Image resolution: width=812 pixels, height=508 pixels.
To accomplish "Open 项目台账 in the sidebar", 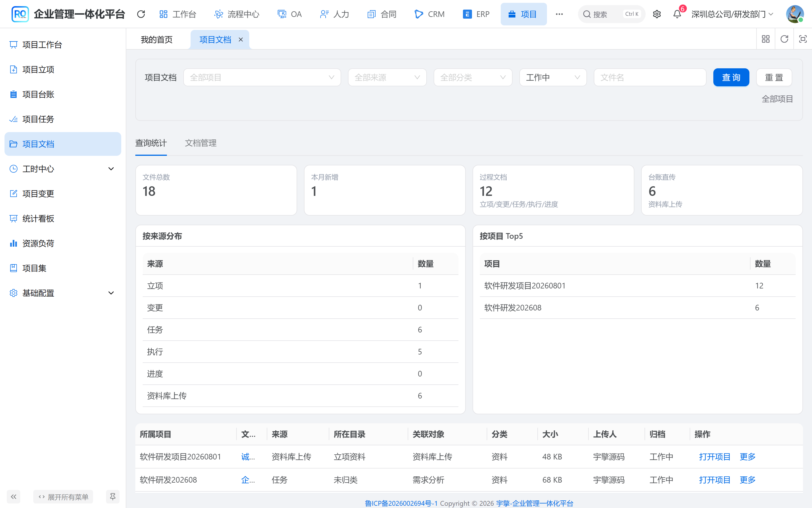I will click(x=63, y=95).
